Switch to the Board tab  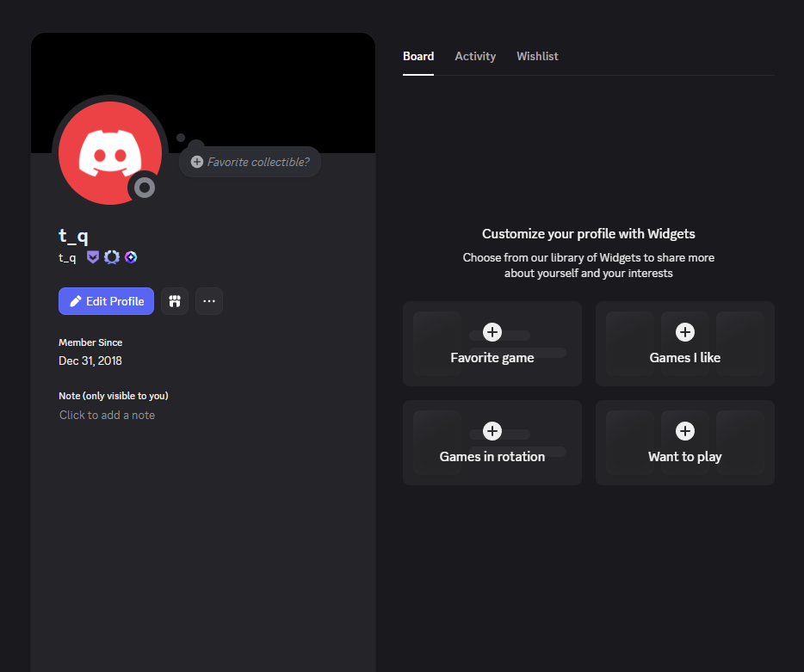click(418, 57)
